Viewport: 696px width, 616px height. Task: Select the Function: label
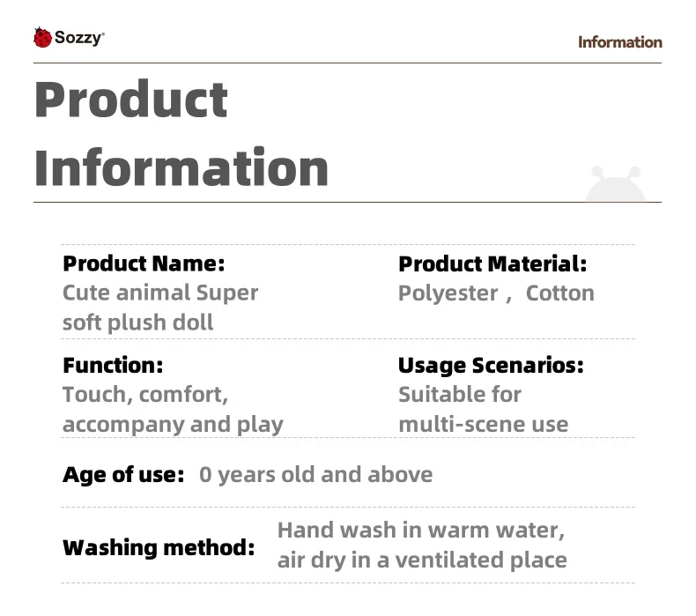tap(113, 365)
